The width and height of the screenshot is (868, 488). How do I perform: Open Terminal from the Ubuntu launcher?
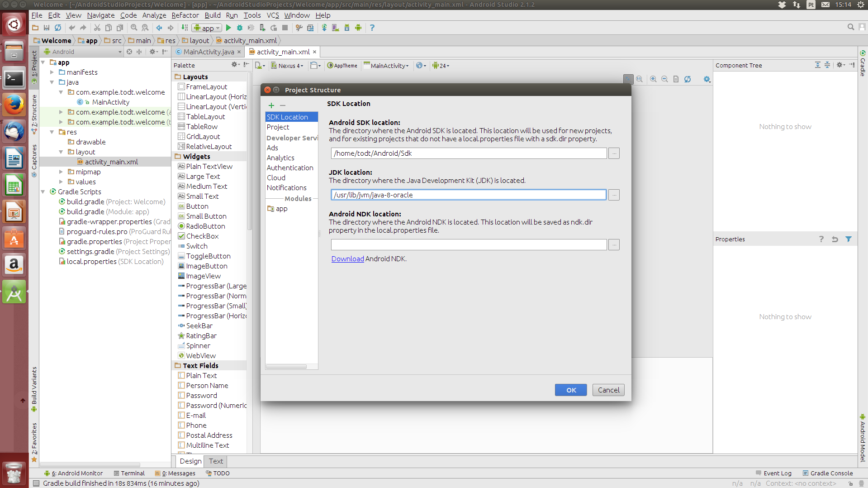pyautogui.click(x=14, y=79)
